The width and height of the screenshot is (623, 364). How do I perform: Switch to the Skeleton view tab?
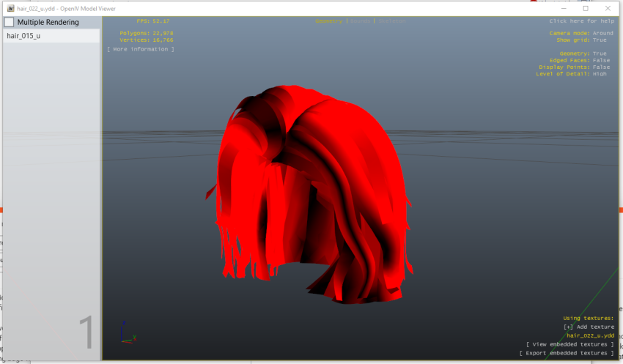pos(392,21)
